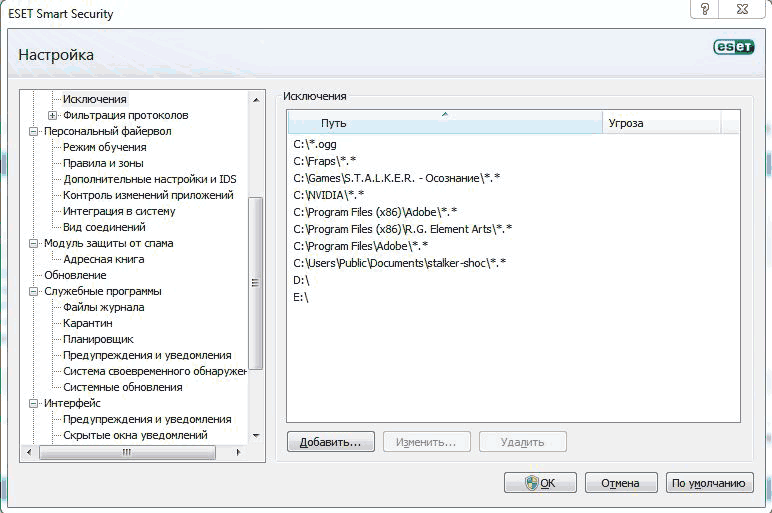Screen dimensions: 772x513
Task: Select Скрытые окна уведомлений item
Action: [135, 435]
